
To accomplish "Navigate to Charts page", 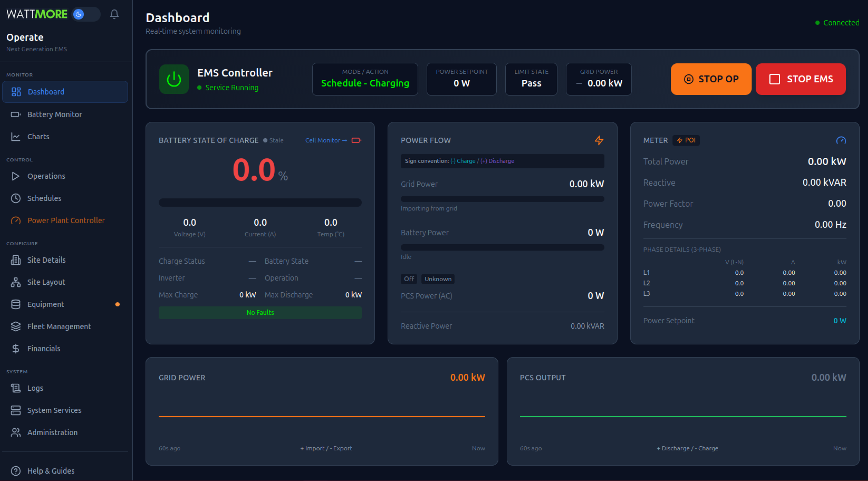I will (38, 137).
